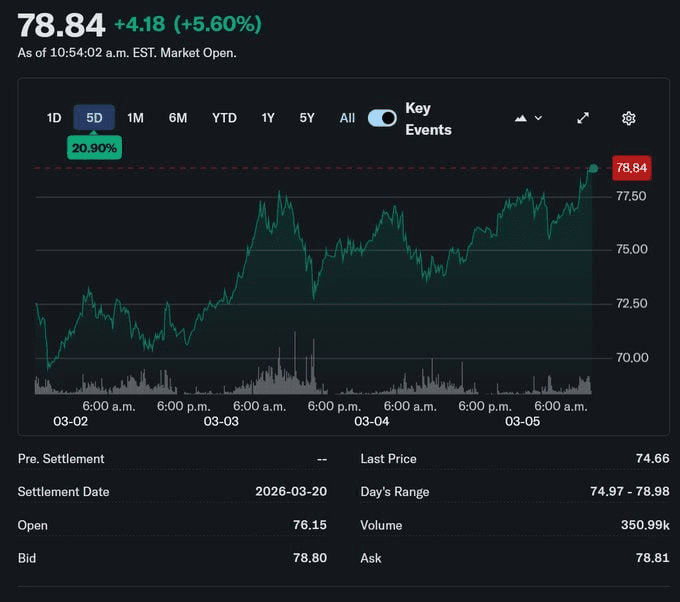Click the green current price dot
Viewport: 680px width, 602px height.
(593, 168)
